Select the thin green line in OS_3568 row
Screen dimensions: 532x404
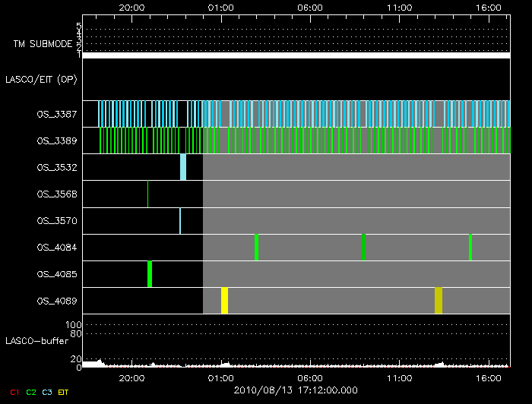[147, 194]
